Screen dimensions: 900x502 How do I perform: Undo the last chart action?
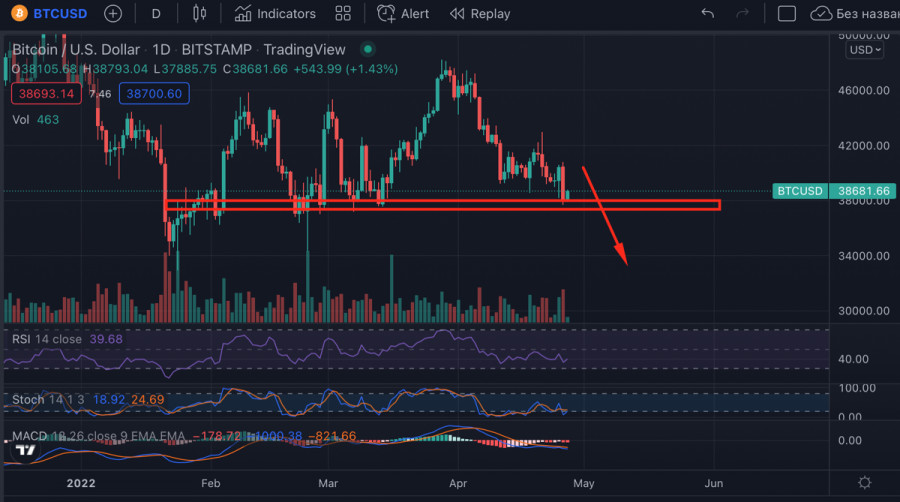coord(708,13)
